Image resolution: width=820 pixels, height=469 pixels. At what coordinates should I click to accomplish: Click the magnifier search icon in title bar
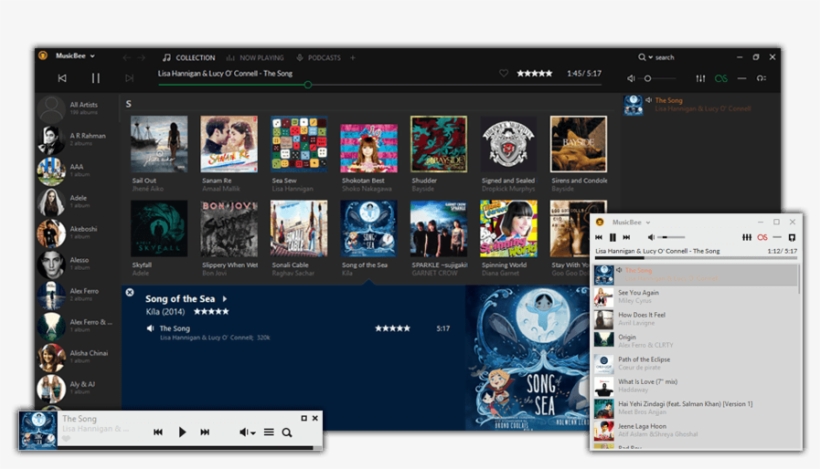(x=642, y=57)
